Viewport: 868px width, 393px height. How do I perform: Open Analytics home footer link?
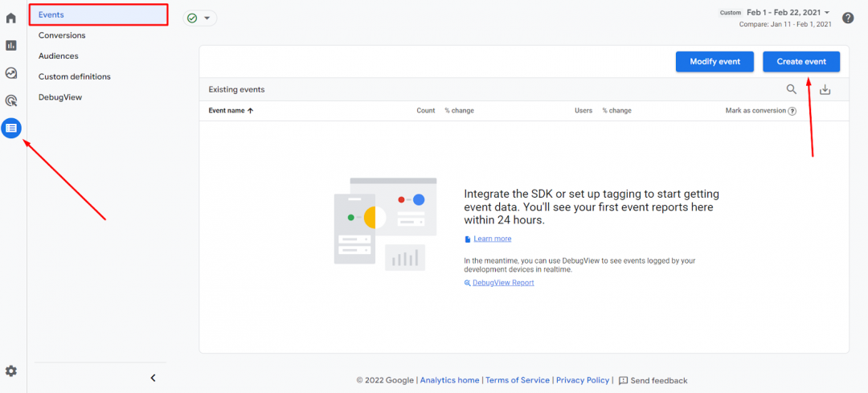[449, 380]
